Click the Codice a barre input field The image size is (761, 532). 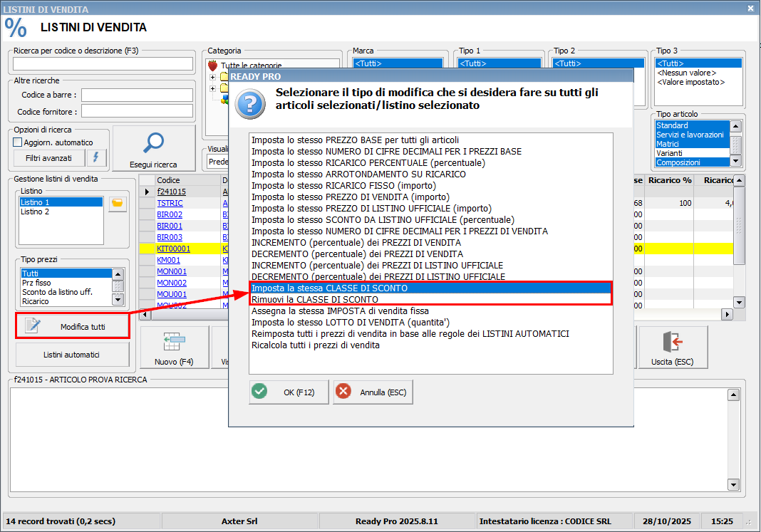(137, 95)
